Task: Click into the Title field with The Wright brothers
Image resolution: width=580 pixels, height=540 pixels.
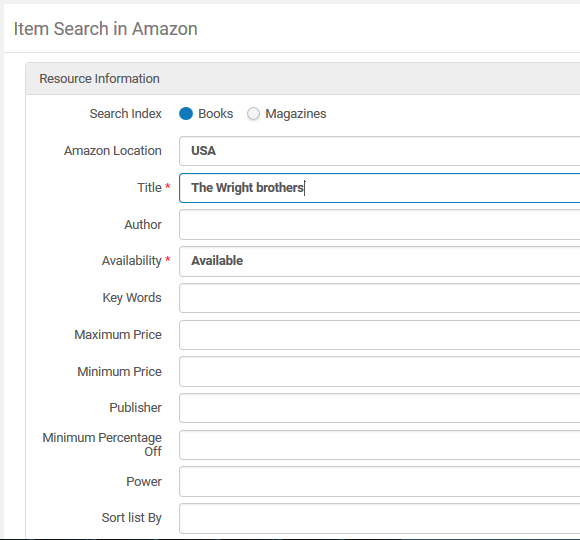Action: tap(380, 188)
